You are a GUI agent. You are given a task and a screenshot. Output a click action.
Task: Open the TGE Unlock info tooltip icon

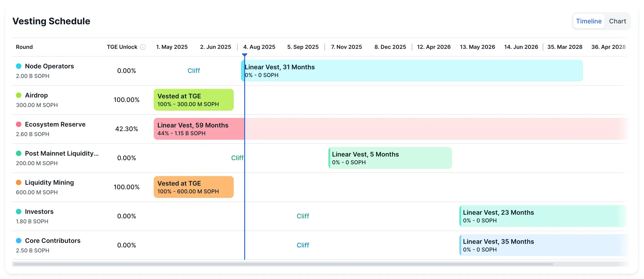143,47
